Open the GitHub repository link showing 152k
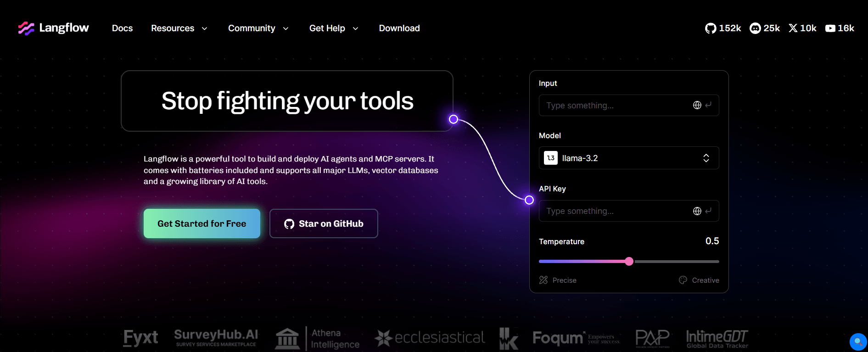Image resolution: width=868 pixels, height=352 pixels. pyautogui.click(x=723, y=28)
